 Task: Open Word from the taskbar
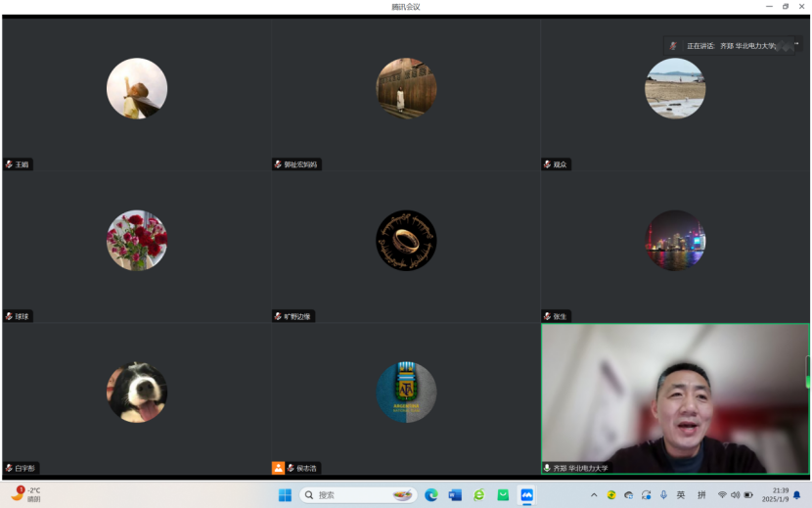tap(455, 495)
